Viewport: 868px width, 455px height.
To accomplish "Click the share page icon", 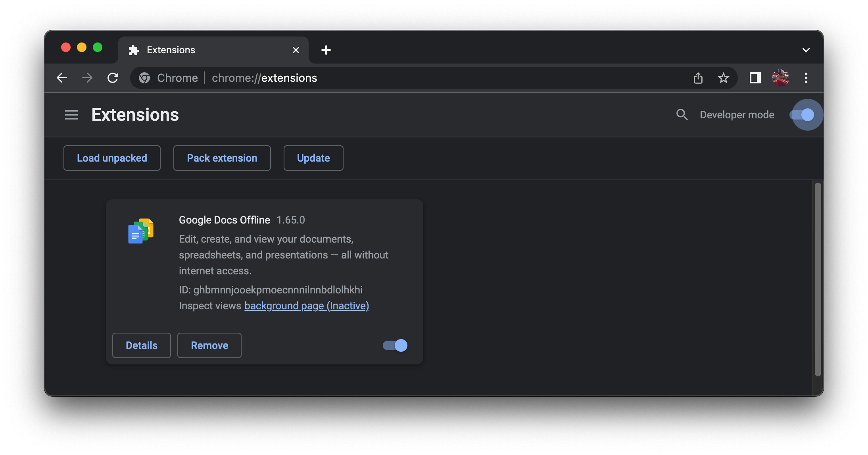I will click(698, 78).
